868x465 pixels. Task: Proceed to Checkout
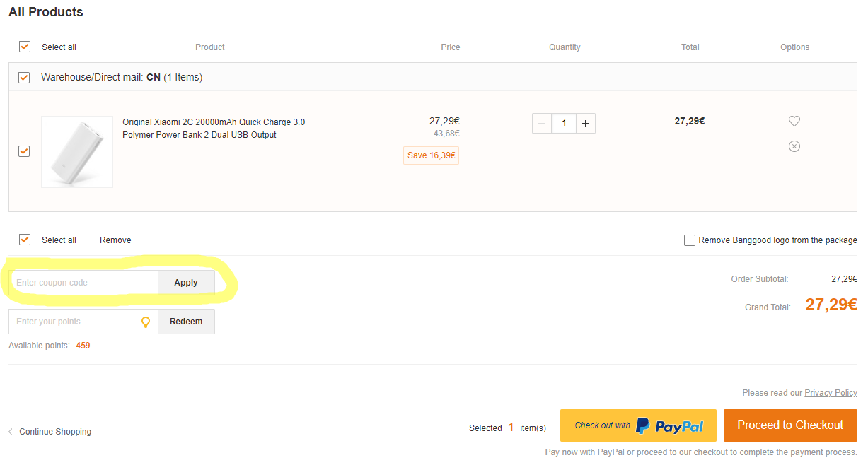tap(790, 425)
